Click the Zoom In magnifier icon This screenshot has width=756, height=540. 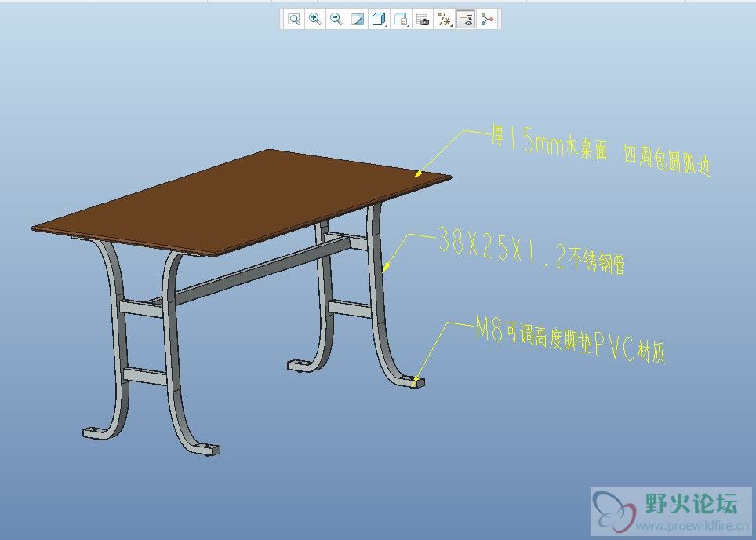[314, 20]
